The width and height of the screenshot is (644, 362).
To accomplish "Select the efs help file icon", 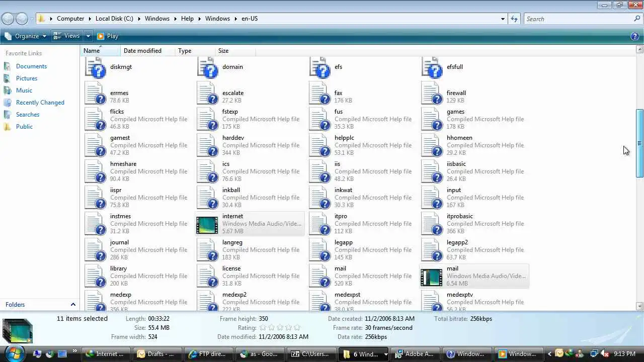I will pyautogui.click(x=320, y=67).
